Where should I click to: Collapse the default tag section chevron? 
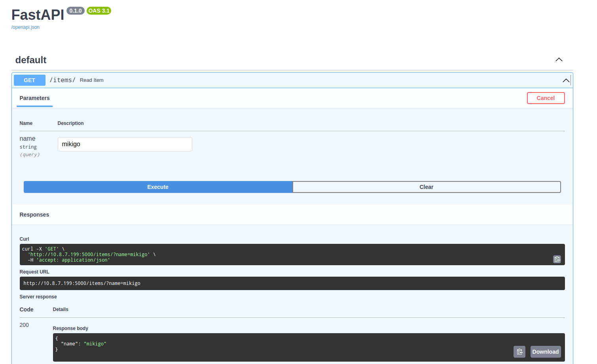[x=559, y=60]
